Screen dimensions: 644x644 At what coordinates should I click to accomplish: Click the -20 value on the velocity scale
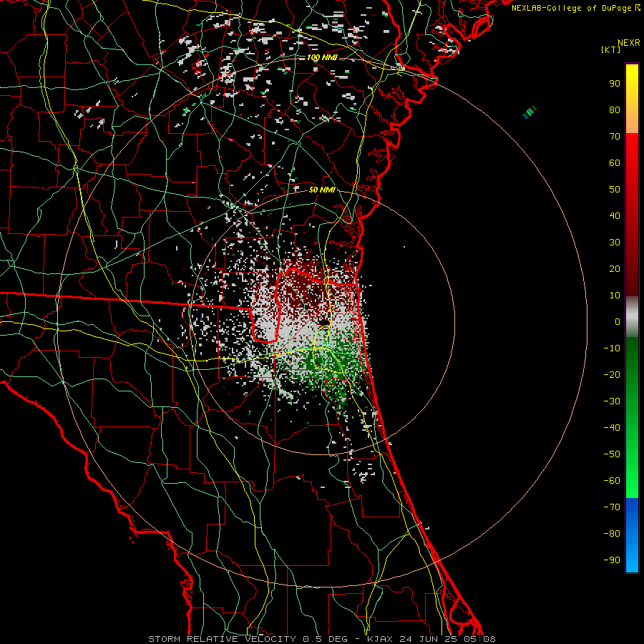click(x=612, y=374)
